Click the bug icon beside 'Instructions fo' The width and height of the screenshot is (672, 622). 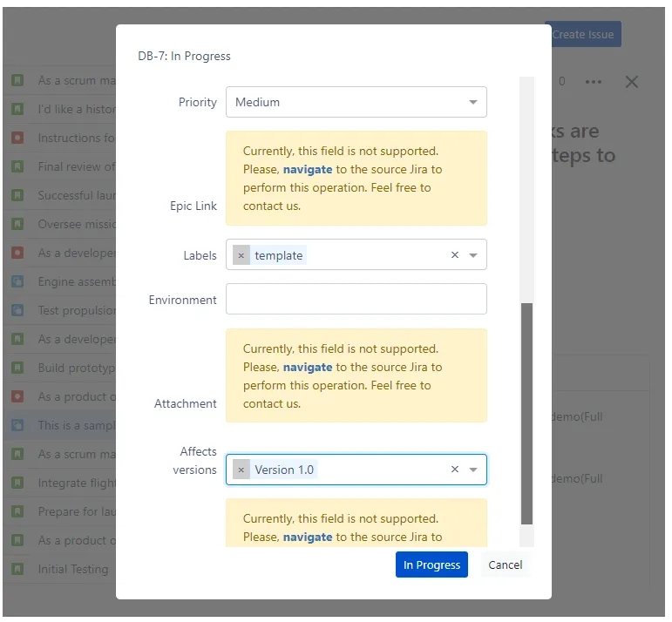(17, 138)
